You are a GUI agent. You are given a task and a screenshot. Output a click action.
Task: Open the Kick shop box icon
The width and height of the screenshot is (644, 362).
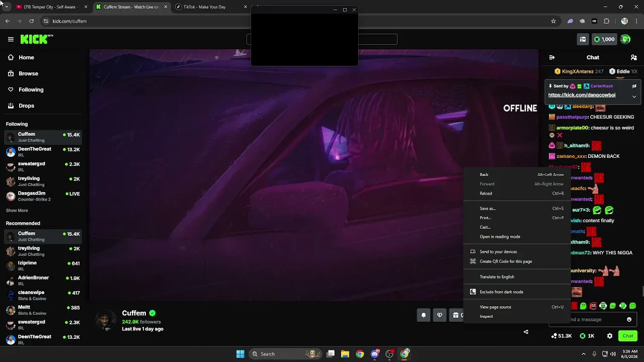coord(583,39)
